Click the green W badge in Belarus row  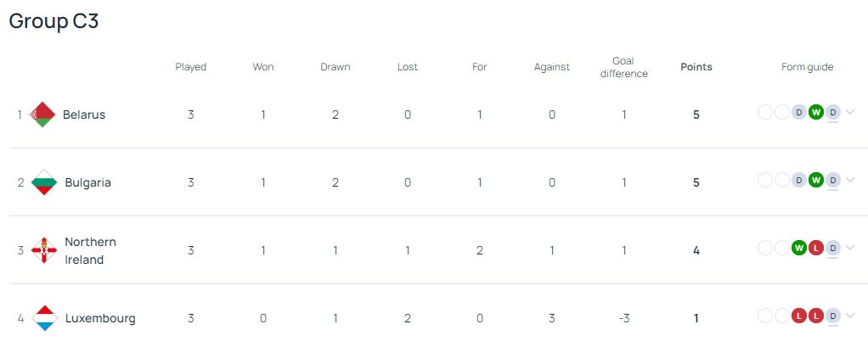pyautogui.click(x=816, y=112)
